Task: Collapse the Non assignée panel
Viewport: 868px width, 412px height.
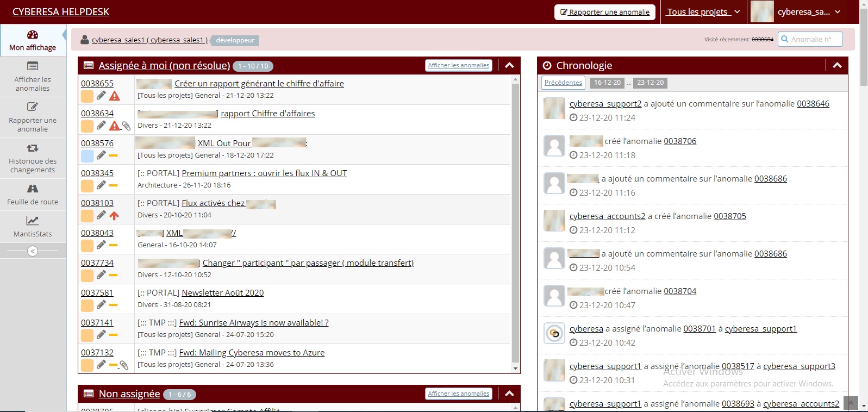Action: click(x=509, y=394)
